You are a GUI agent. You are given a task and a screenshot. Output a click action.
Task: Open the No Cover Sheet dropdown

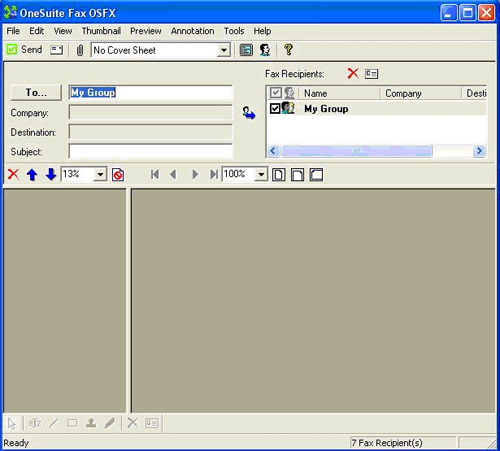pos(224,50)
